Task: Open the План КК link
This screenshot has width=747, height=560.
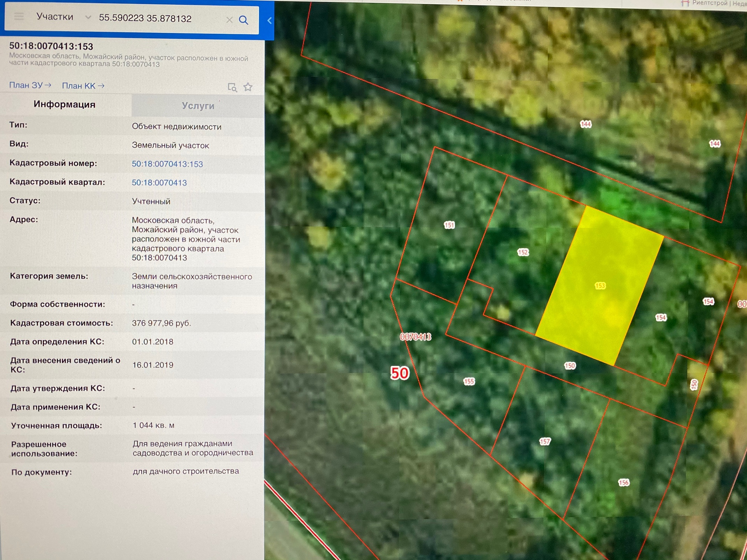Action: [83, 86]
